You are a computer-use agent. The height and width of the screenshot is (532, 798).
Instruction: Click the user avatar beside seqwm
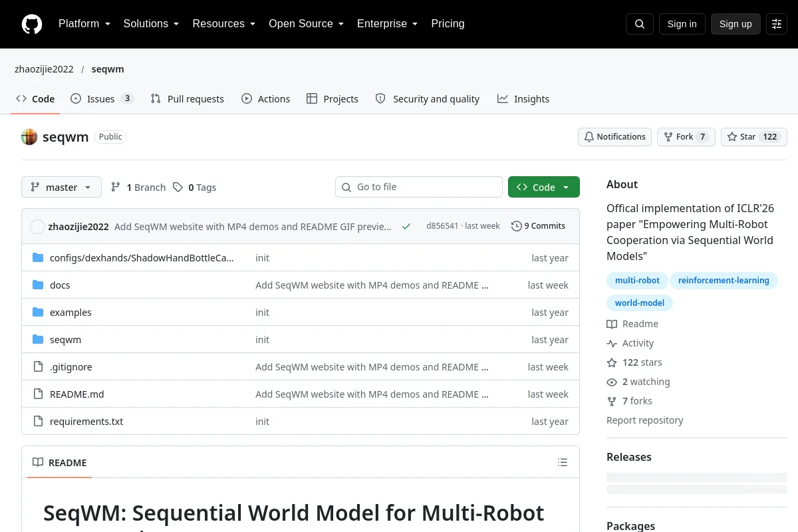[x=29, y=137]
